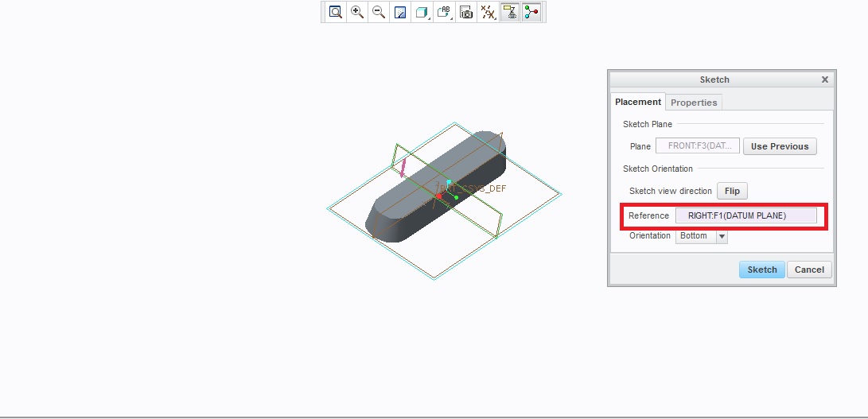Click the sketch Plane collector field
The height and width of the screenshot is (419, 868).
click(x=698, y=146)
